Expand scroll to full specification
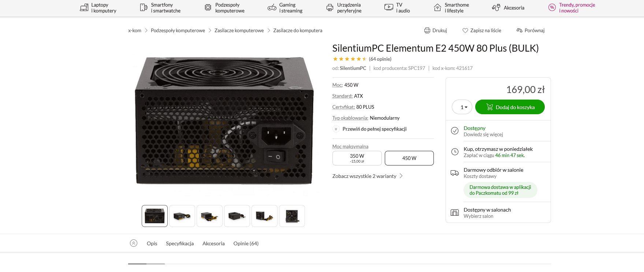Image resolution: width=644 pixels, height=272 pixels. point(374,129)
